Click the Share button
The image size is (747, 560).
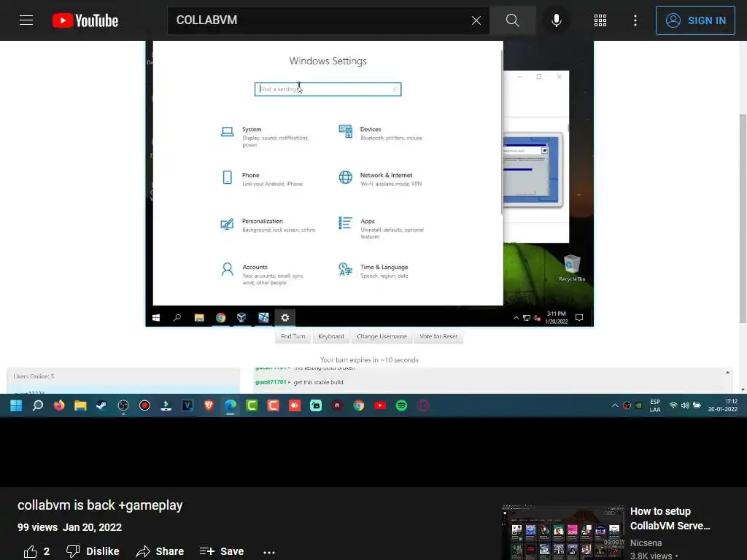click(160, 551)
